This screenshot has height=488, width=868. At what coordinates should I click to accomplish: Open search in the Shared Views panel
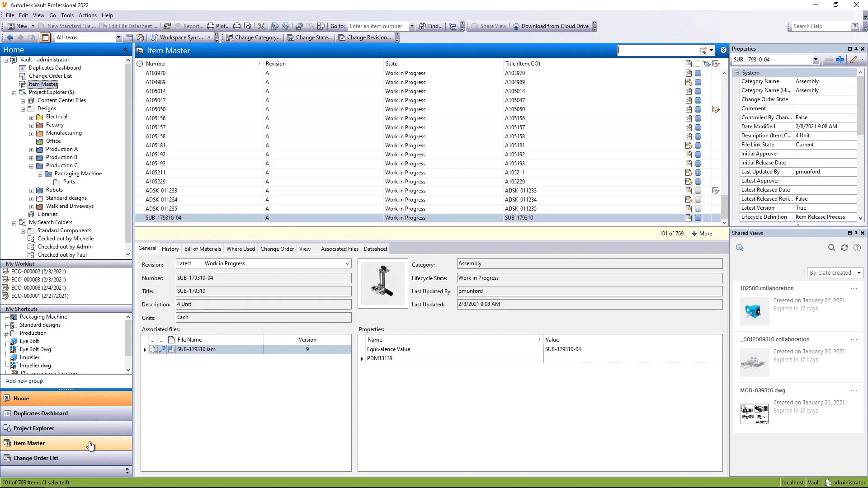pyautogui.click(x=831, y=248)
